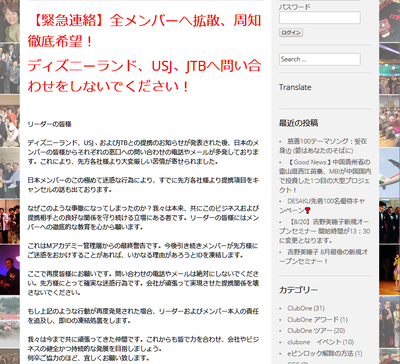400x364 pixels.
Task: Click the パスワード label
Action: tap(294, 7)
